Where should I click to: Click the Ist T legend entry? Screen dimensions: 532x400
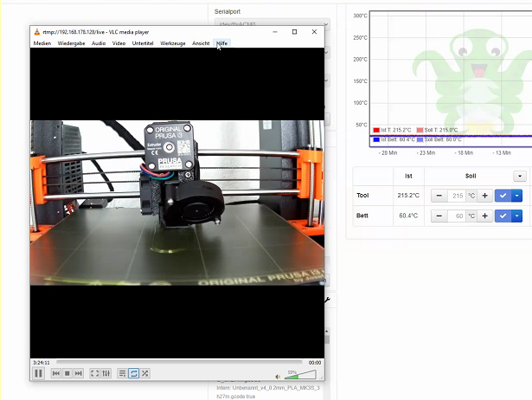coord(392,130)
